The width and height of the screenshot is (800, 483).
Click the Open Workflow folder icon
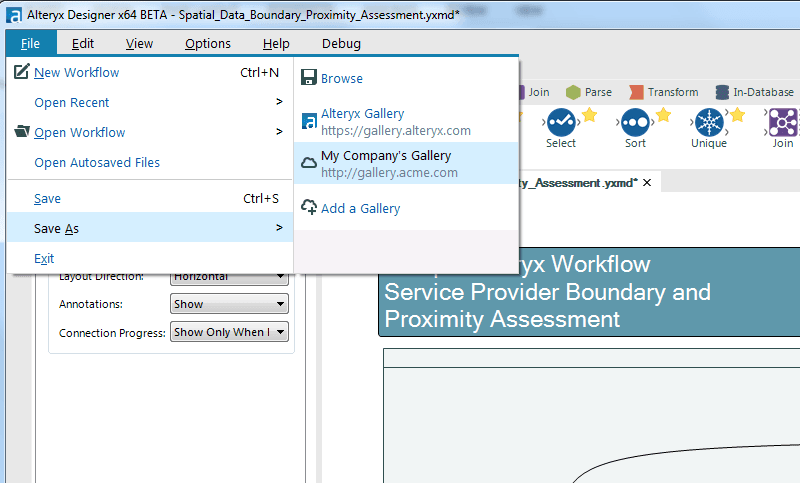coord(21,131)
